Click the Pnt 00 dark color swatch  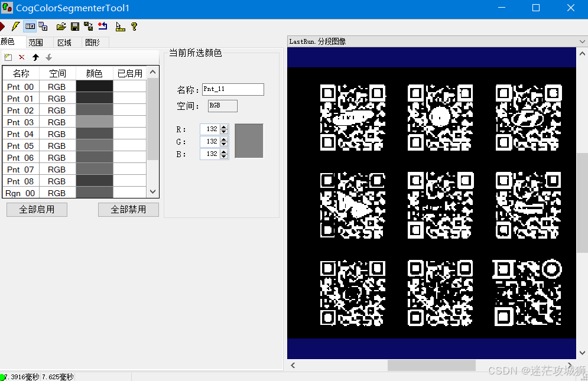[95, 86]
